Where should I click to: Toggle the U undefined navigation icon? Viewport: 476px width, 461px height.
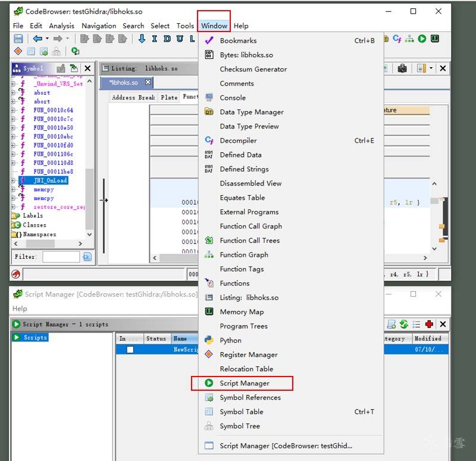point(180,39)
